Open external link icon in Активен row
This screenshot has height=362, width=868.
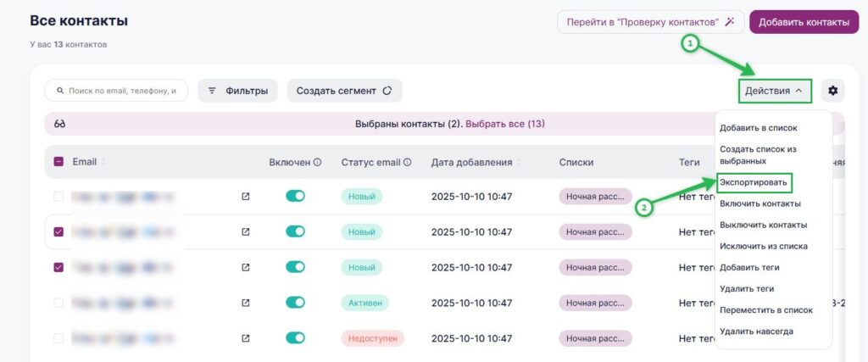[246, 303]
